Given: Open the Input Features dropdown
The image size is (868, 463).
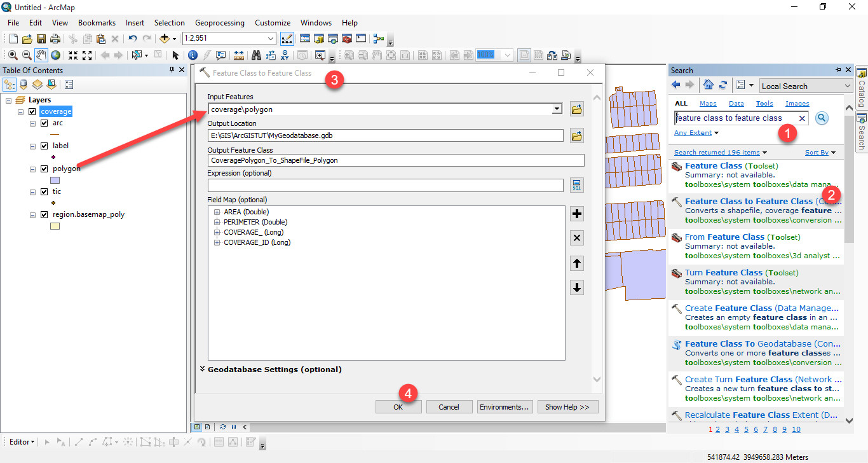Looking at the screenshot, I should (x=557, y=109).
